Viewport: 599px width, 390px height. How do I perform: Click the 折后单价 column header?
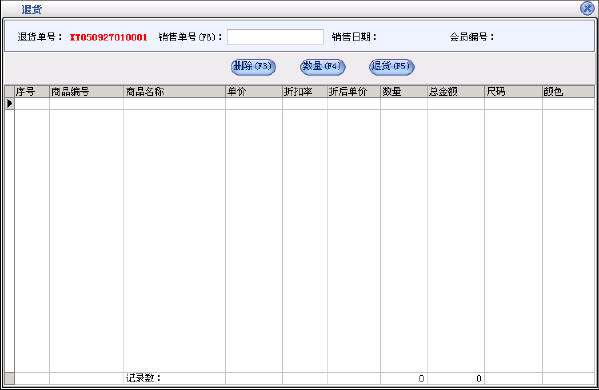point(354,92)
